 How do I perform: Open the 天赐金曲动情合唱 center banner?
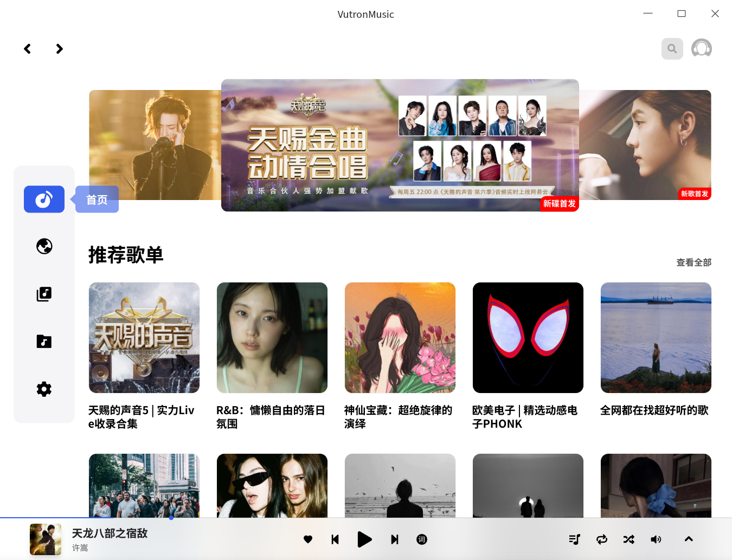pos(400,145)
